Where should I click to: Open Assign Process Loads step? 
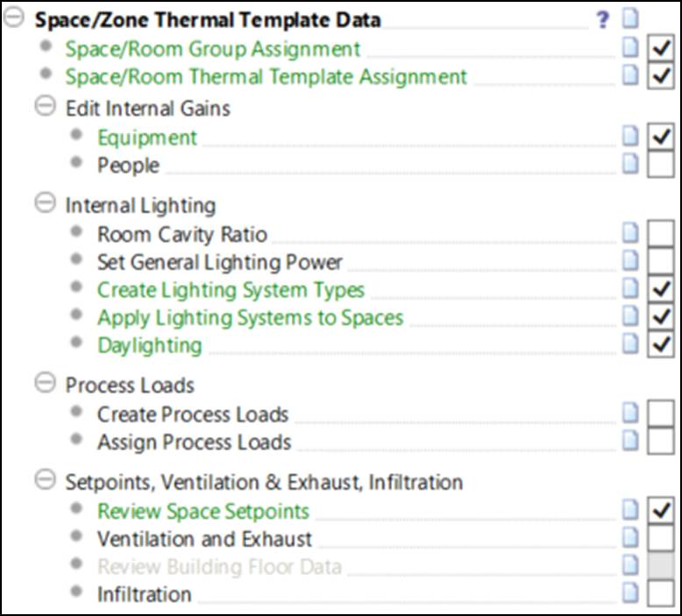(194, 443)
